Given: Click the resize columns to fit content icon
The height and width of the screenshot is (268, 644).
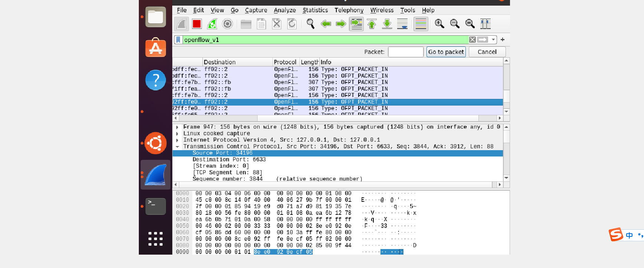Looking at the screenshot, I should click(x=486, y=24).
